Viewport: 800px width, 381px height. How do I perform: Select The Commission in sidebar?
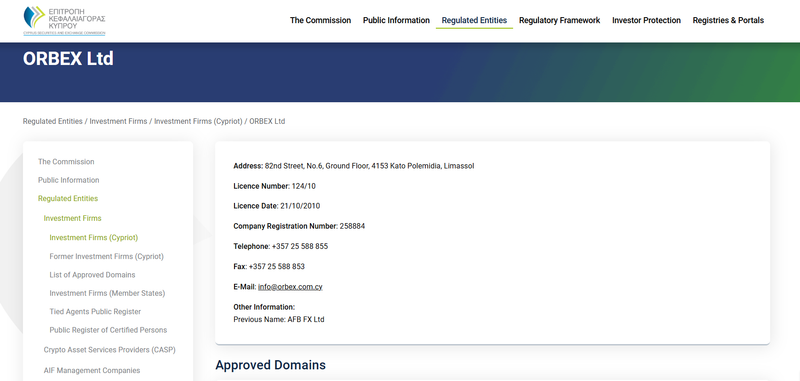click(x=66, y=162)
